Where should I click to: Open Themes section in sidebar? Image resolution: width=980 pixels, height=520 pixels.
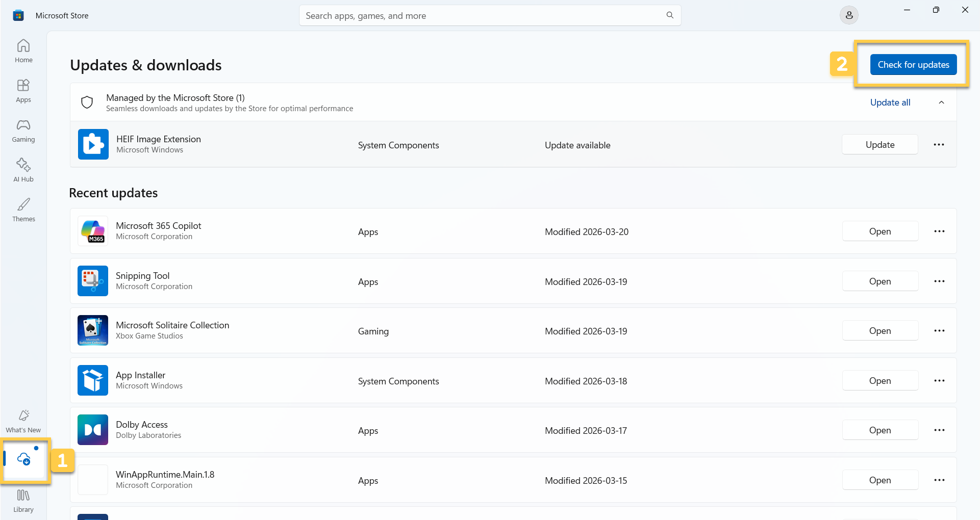tap(23, 210)
